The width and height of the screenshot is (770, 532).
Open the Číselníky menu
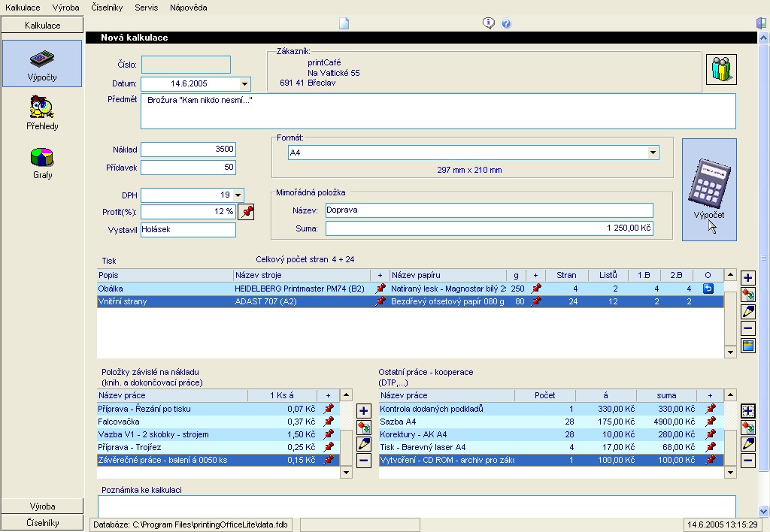pyautogui.click(x=107, y=8)
